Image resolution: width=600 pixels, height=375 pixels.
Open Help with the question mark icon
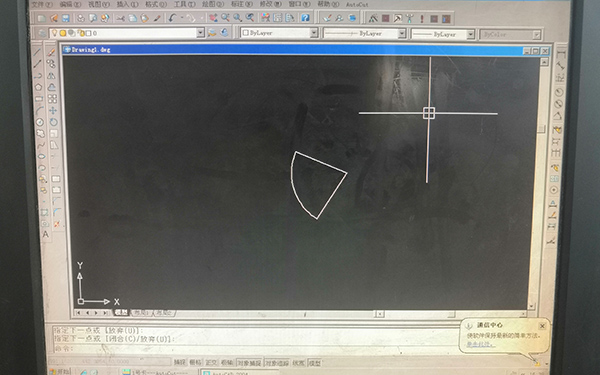(x=305, y=18)
